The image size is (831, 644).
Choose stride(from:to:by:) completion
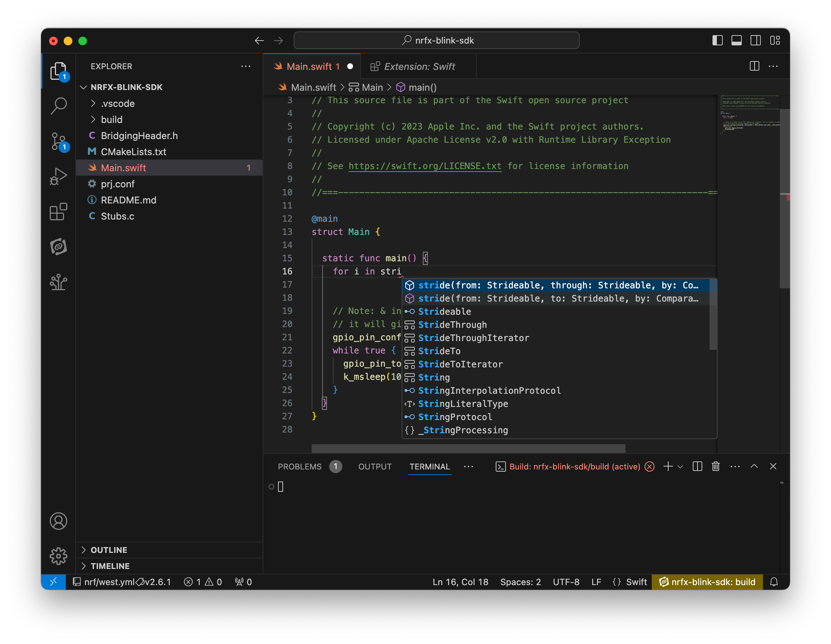coord(556,299)
